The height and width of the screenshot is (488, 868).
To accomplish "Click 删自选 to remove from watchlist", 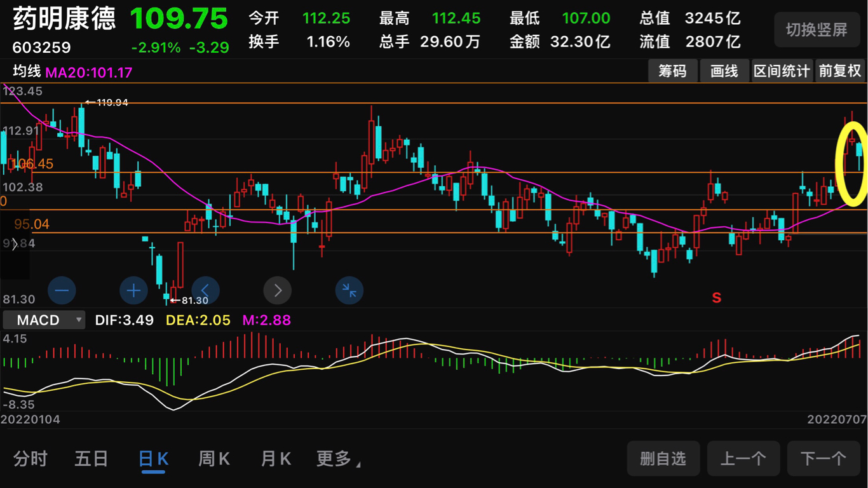I will click(x=663, y=459).
